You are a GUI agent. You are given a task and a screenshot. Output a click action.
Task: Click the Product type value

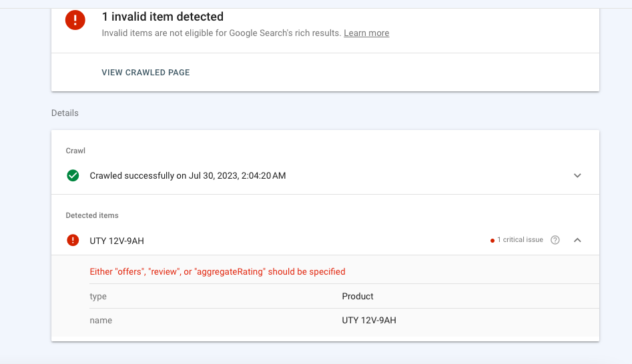[358, 296]
